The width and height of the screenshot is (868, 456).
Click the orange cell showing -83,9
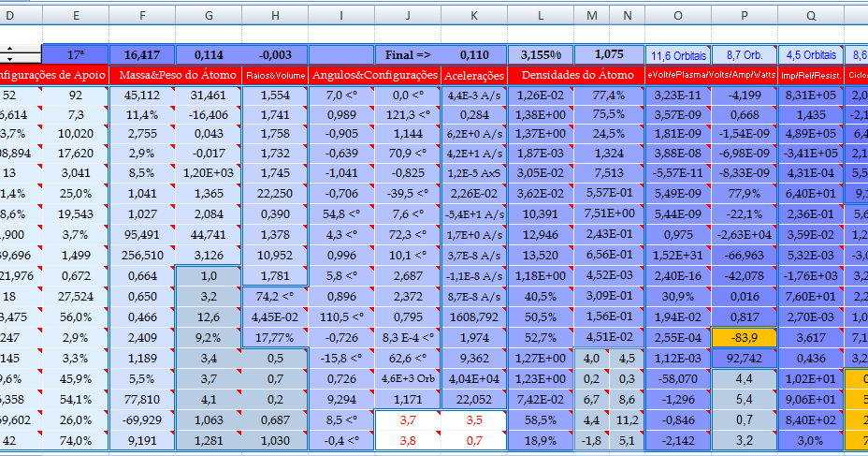(745, 336)
